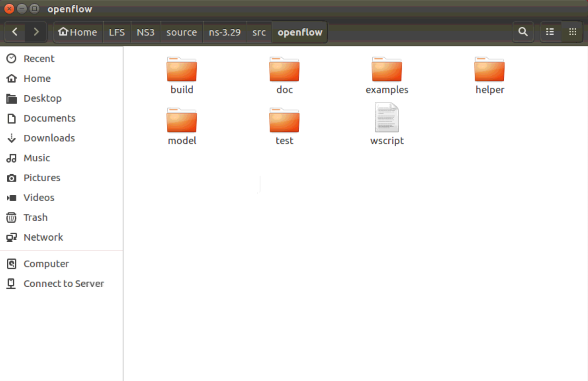Image resolution: width=588 pixels, height=381 pixels.
Task: Open the model folder
Action: pyautogui.click(x=182, y=125)
